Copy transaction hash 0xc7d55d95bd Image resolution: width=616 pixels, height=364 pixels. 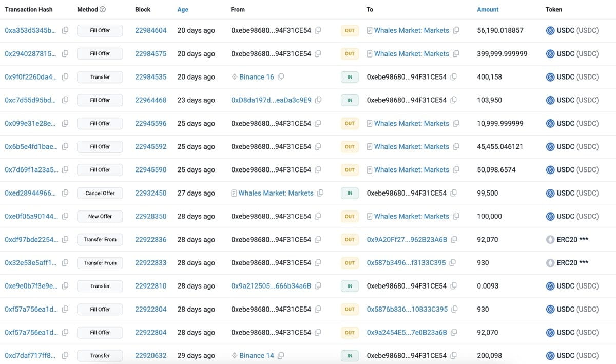[x=65, y=100]
